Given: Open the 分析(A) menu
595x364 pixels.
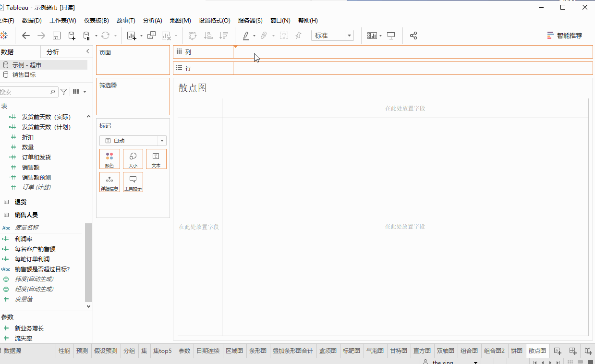Looking at the screenshot, I should pos(153,21).
